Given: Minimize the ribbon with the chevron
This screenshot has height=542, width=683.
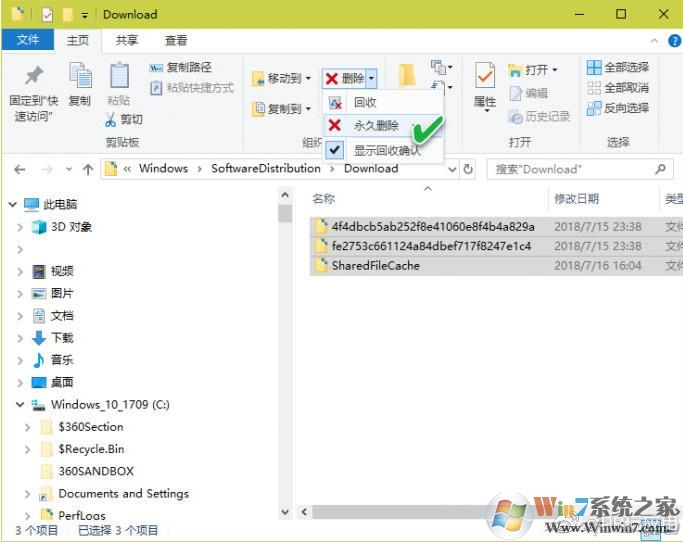Looking at the screenshot, I should (654, 41).
